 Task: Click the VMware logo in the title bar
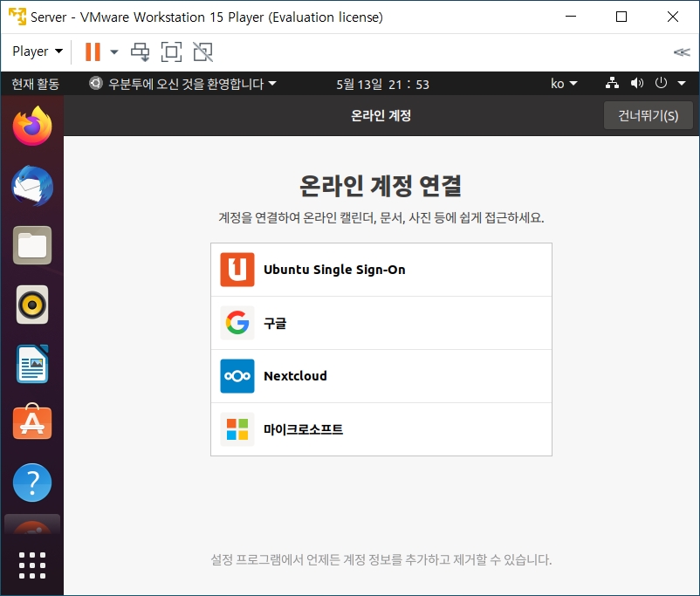click(x=17, y=17)
